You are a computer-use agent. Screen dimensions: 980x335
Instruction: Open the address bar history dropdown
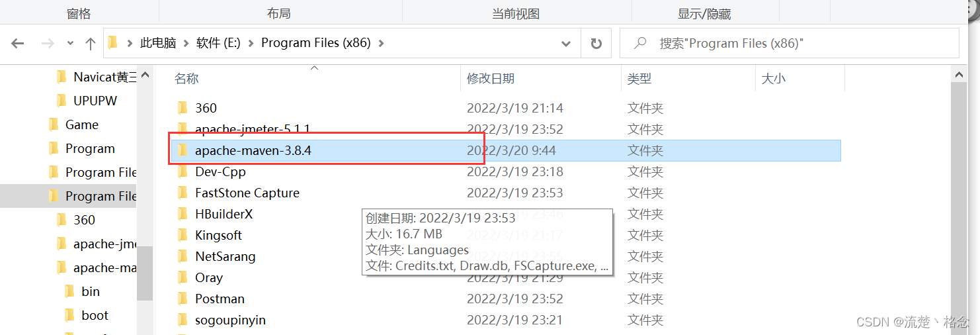(566, 44)
